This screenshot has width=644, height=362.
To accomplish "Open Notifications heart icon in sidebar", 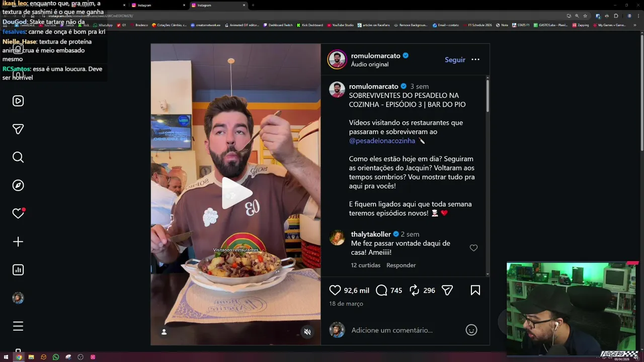I will click(18, 214).
